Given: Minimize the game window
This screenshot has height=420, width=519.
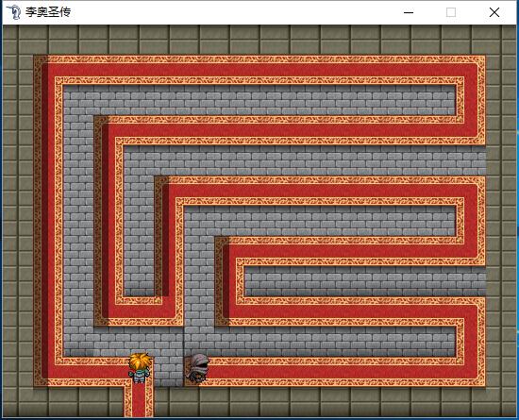Looking at the screenshot, I should 409,12.
